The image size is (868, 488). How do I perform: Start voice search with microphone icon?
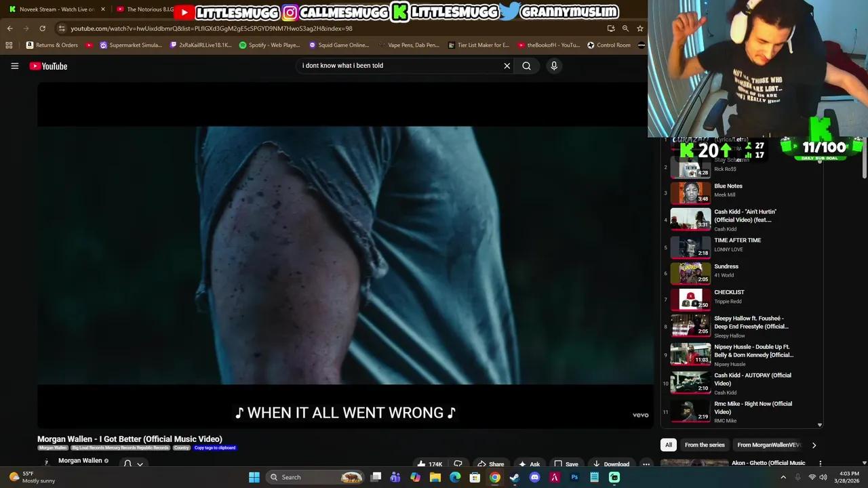[x=554, y=66]
